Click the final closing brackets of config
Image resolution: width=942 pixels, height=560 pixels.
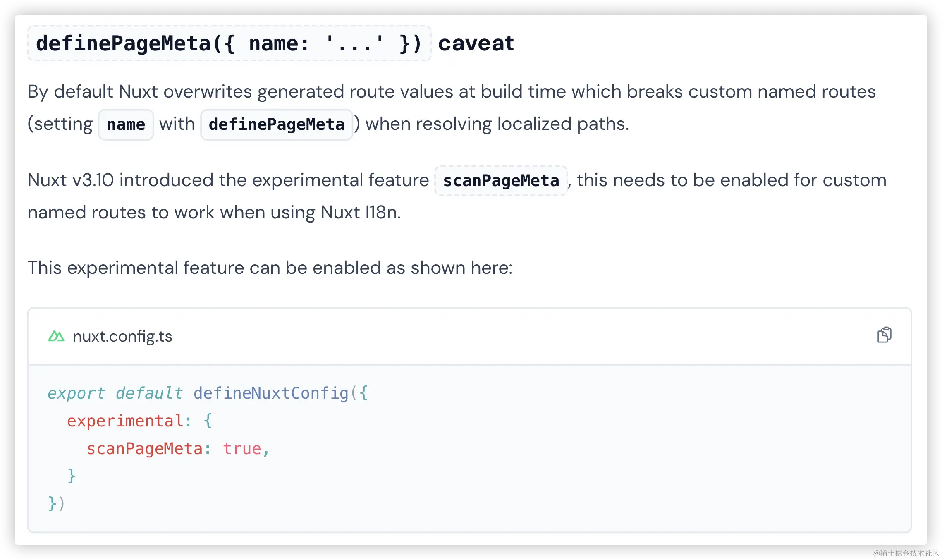[56, 503]
